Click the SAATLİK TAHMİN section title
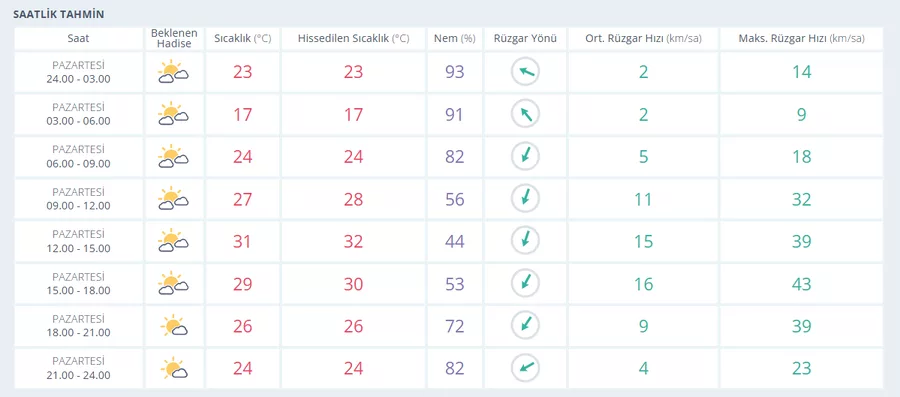The image size is (900, 397). point(59,14)
